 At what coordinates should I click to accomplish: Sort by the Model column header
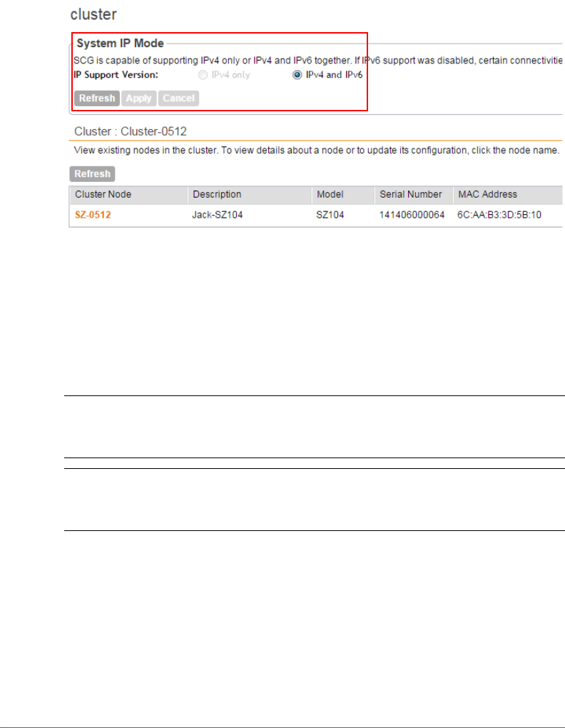343,195
